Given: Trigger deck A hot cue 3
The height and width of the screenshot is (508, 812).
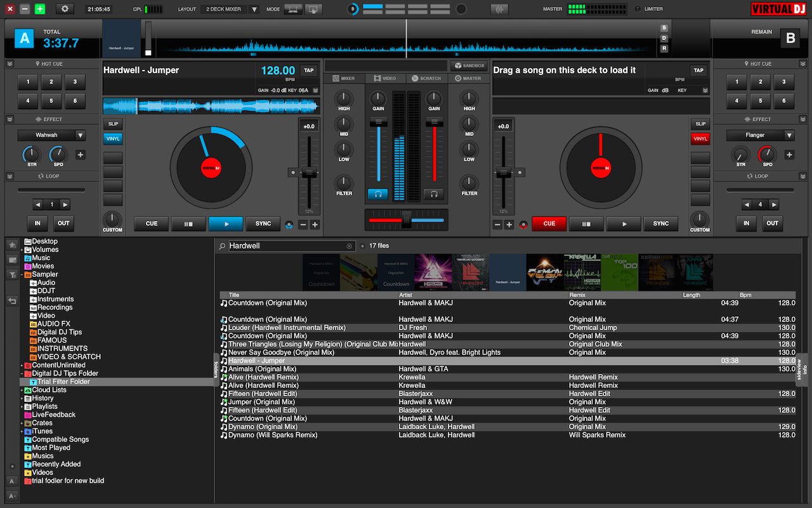Looking at the screenshot, I should point(75,82).
